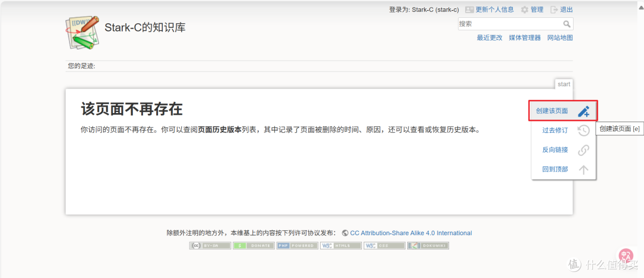Click 退出 to log out
The height and width of the screenshot is (278, 644).
tap(566, 10)
